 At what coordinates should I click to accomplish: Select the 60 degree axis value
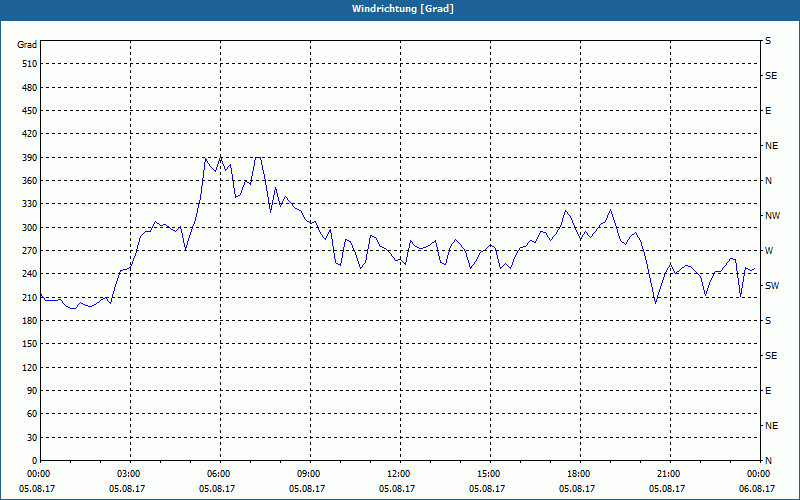click(32, 414)
